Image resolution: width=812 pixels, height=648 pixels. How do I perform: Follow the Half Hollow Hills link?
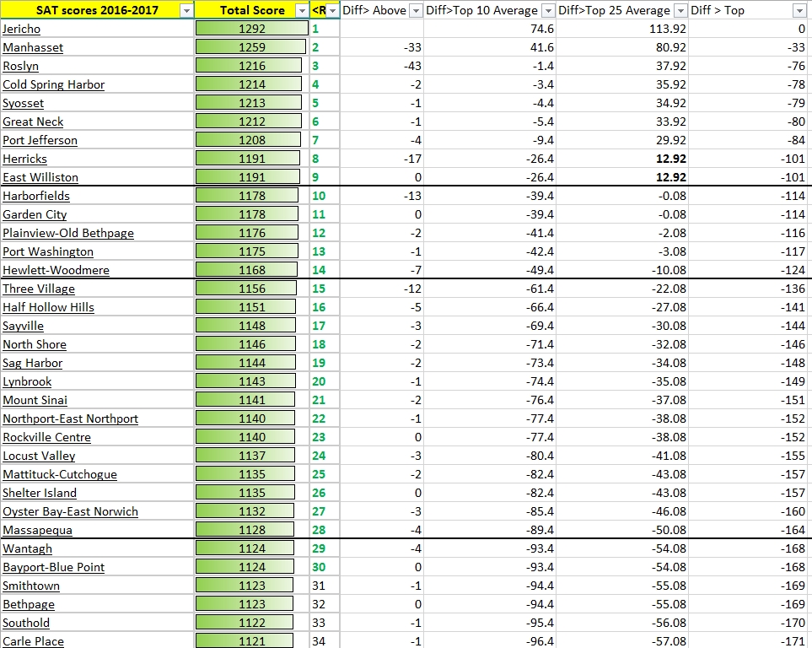tap(48, 307)
